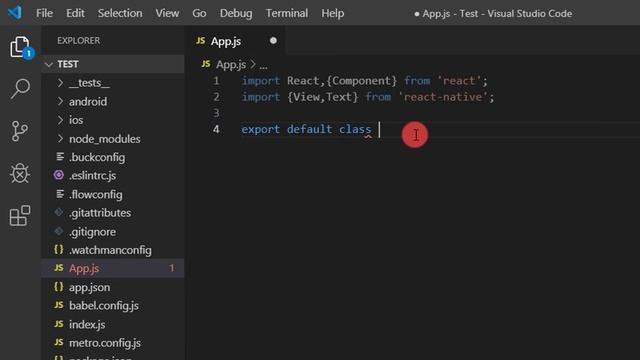Open app.json file in explorer
The width and height of the screenshot is (640, 360).
pyautogui.click(x=89, y=287)
